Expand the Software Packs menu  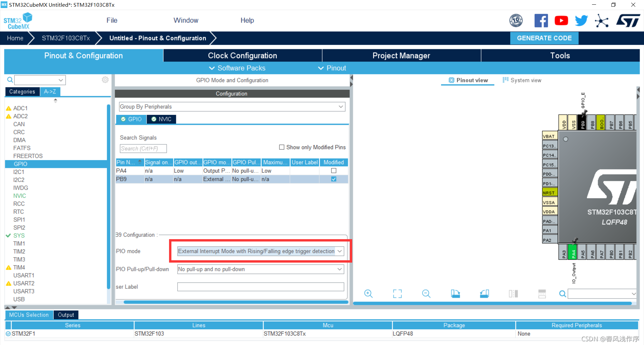coord(237,68)
